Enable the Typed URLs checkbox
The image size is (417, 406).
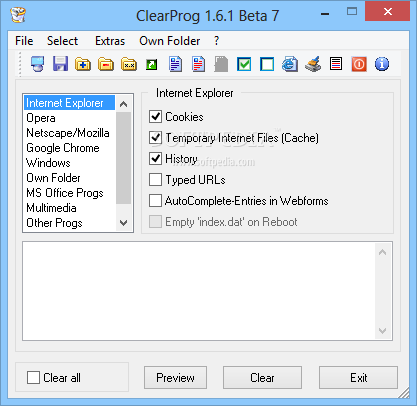click(x=156, y=180)
